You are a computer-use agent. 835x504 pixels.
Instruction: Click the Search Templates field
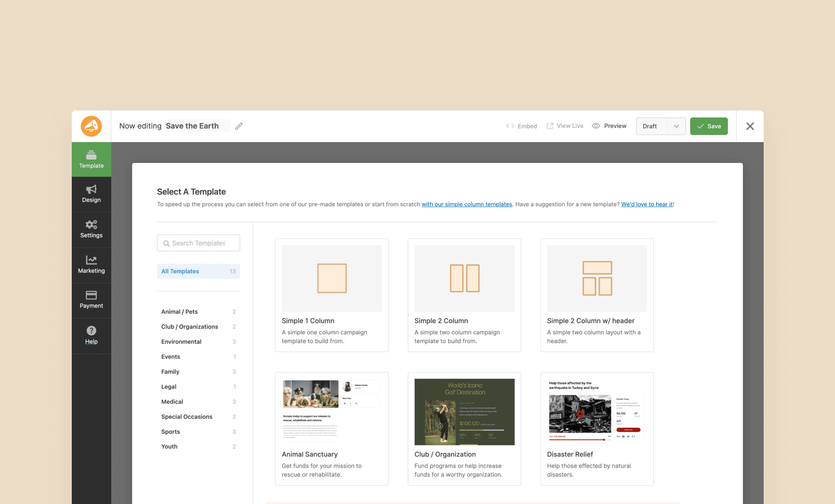pos(199,243)
